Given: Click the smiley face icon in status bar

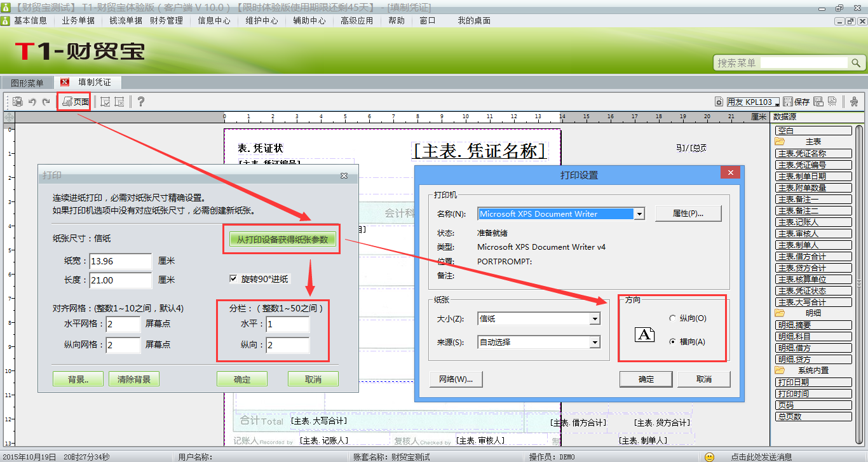Looking at the screenshot, I should (710, 457).
